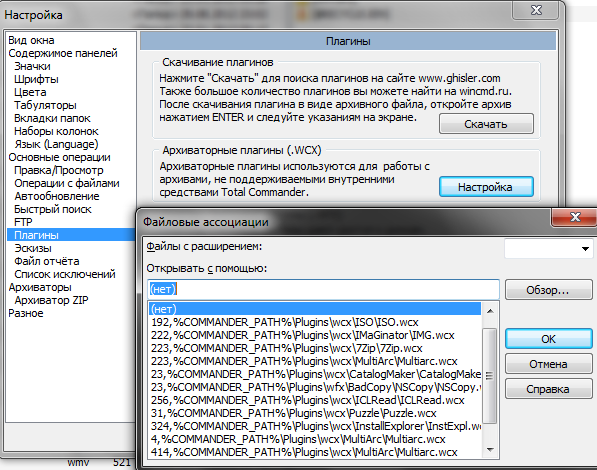Select the 222 IMG.wcx plugin entry
The width and height of the screenshot is (597, 470).
tap(315, 335)
